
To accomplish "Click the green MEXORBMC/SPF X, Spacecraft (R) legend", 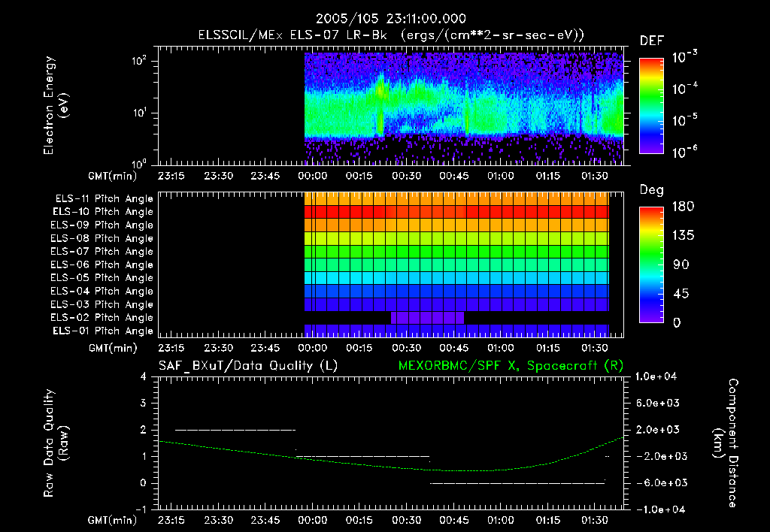I will click(x=511, y=366).
